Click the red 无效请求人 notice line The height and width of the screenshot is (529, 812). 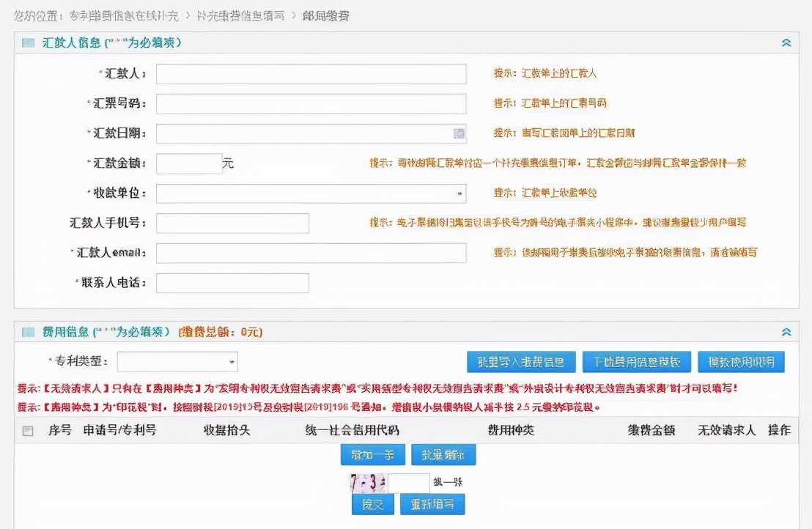(377, 388)
